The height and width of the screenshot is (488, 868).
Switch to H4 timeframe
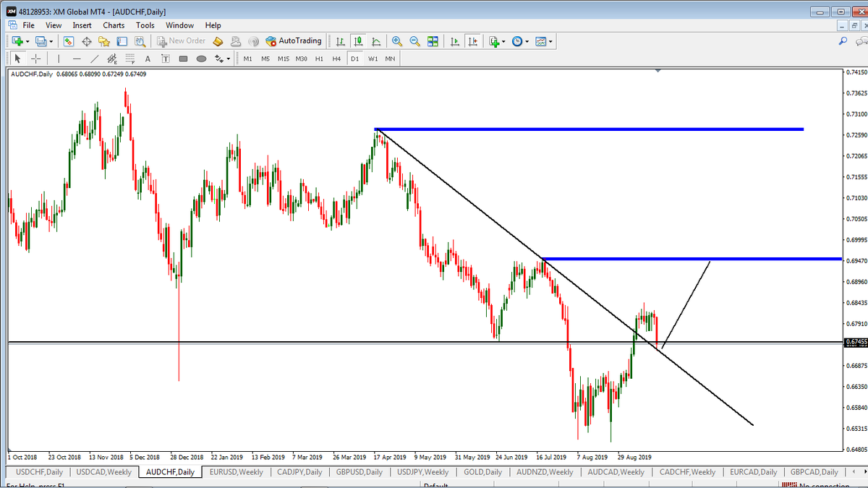pos(336,59)
